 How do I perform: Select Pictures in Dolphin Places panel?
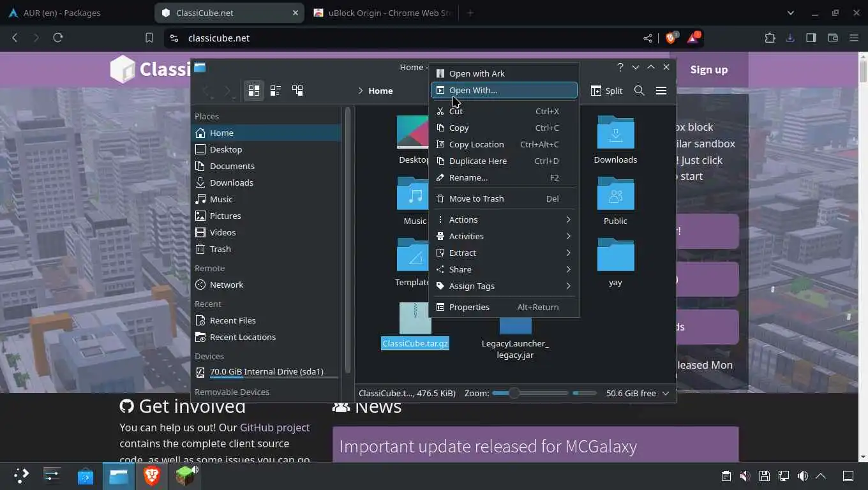pyautogui.click(x=267, y=216)
